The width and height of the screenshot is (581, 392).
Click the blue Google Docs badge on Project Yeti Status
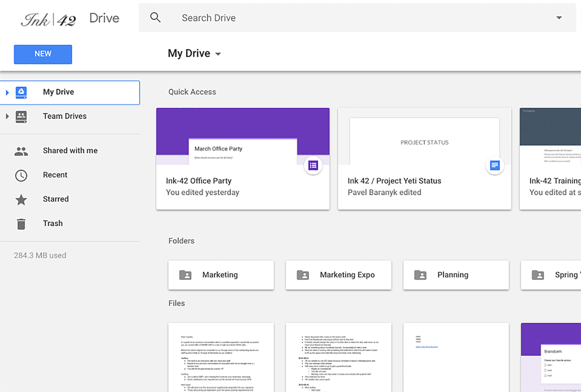point(495,166)
